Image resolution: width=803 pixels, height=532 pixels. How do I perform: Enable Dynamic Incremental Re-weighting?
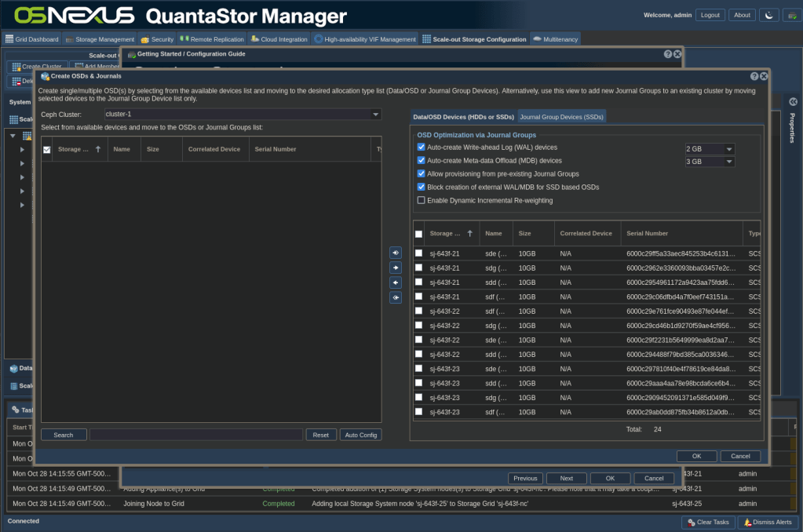click(422, 201)
